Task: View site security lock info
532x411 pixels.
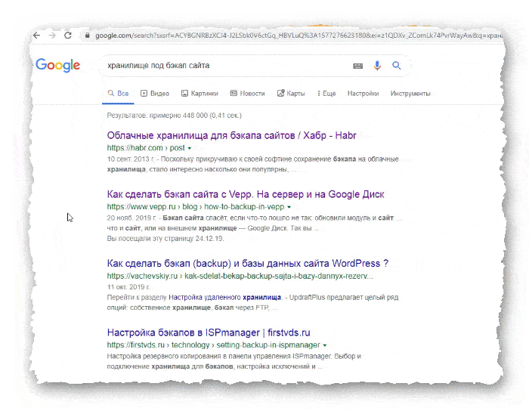Action: (x=87, y=36)
